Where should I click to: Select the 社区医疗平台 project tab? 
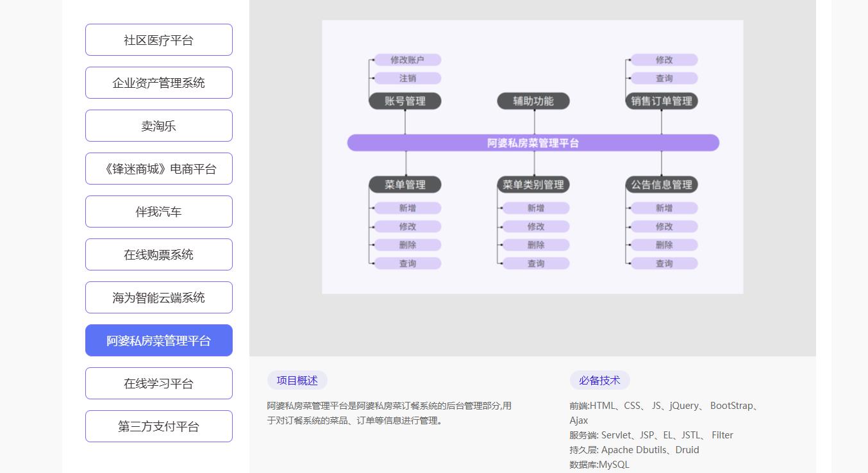coord(158,40)
